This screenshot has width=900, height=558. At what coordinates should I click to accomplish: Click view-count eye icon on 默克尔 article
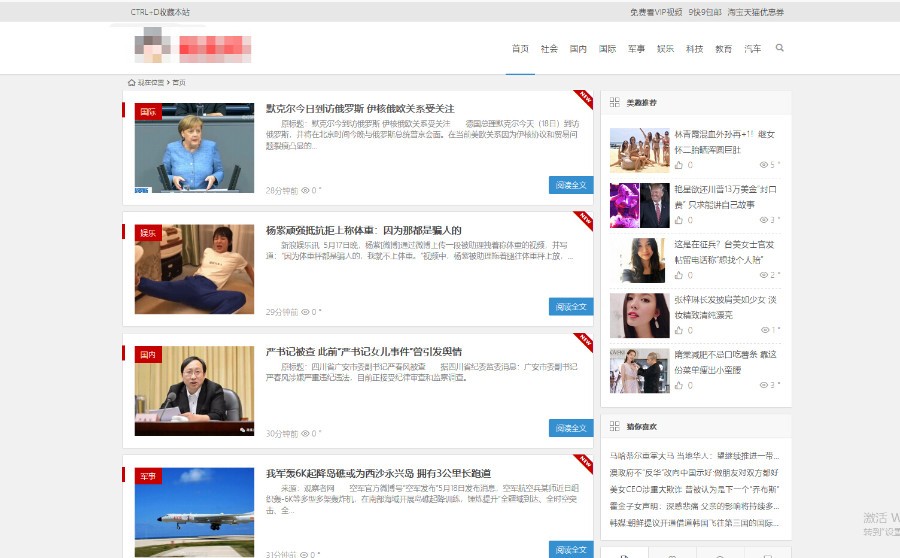[305, 190]
